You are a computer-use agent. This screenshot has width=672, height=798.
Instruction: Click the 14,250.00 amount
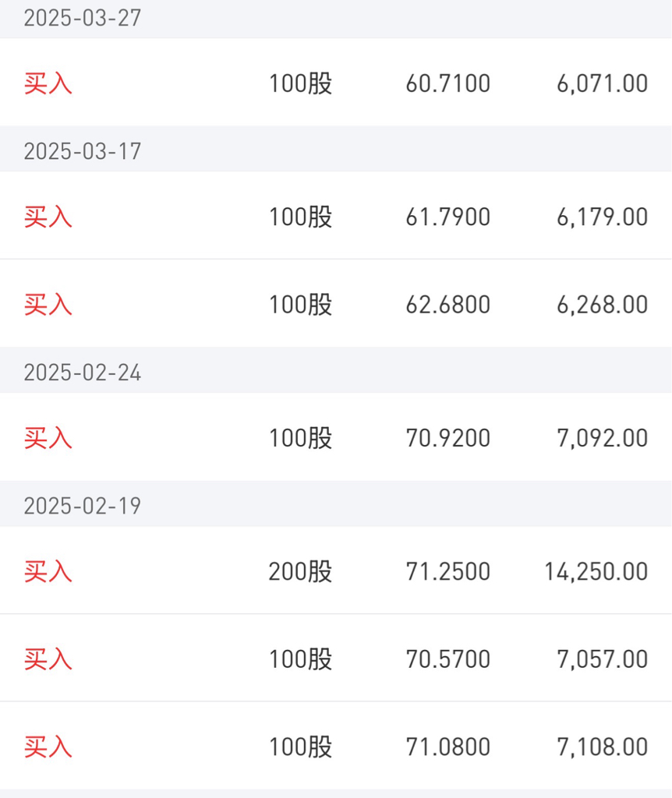(596, 571)
